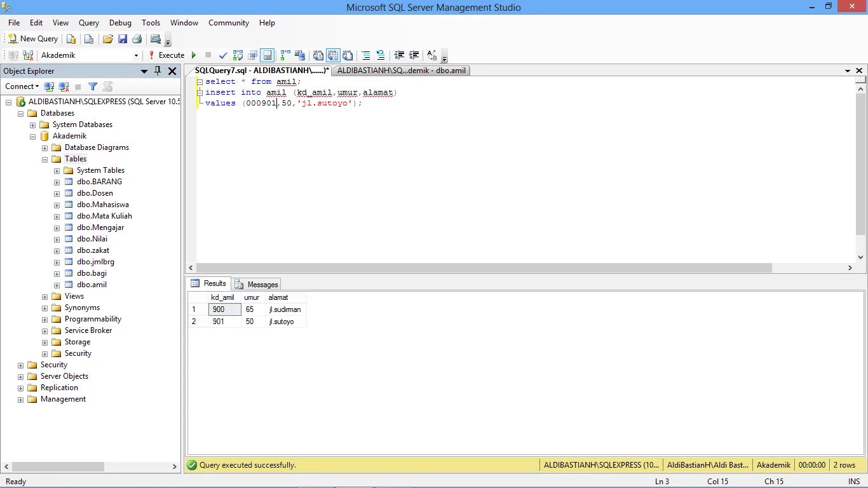Display the estimated execution plan icon

click(238, 55)
